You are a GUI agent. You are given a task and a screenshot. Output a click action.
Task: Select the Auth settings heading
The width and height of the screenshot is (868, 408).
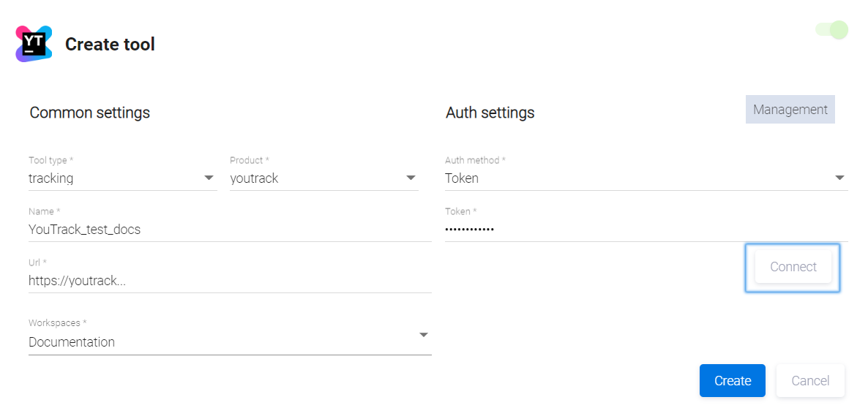pos(490,113)
